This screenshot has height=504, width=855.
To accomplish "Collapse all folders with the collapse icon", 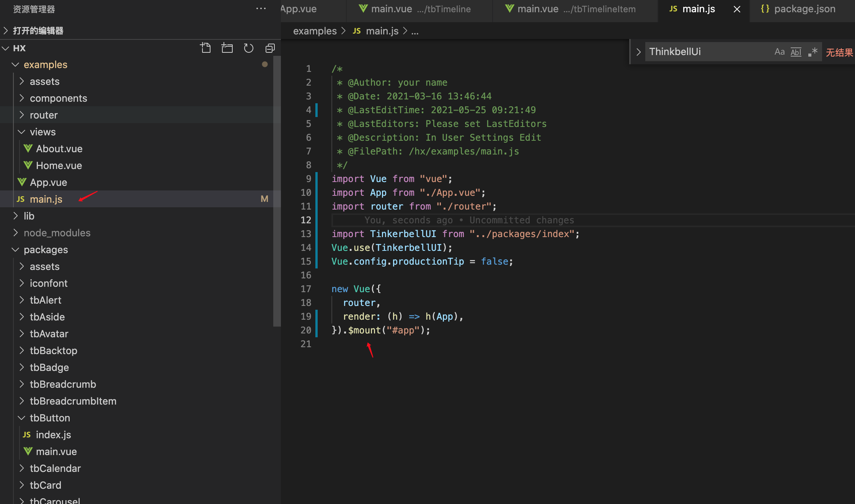I will (270, 48).
